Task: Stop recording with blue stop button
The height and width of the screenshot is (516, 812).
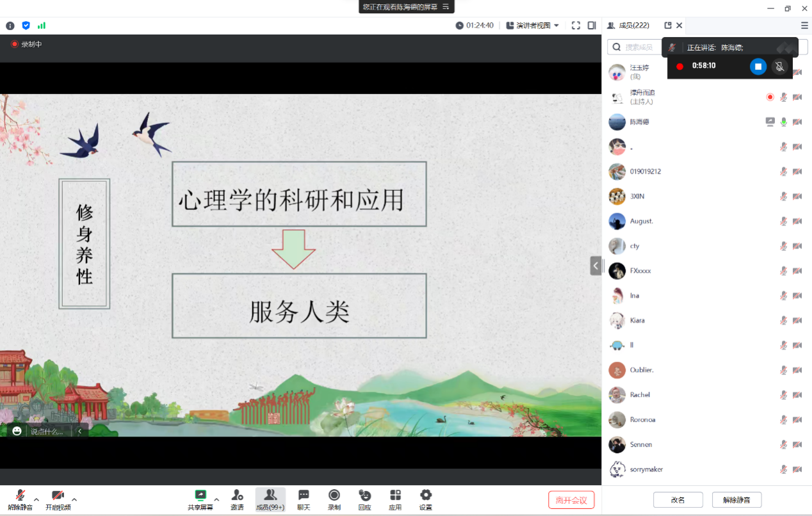Action: pos(758,66)
